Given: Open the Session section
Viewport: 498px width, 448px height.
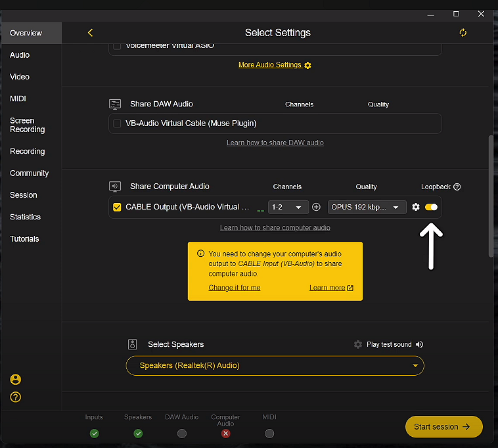Looking at the screenshot, I should [24, 195].
